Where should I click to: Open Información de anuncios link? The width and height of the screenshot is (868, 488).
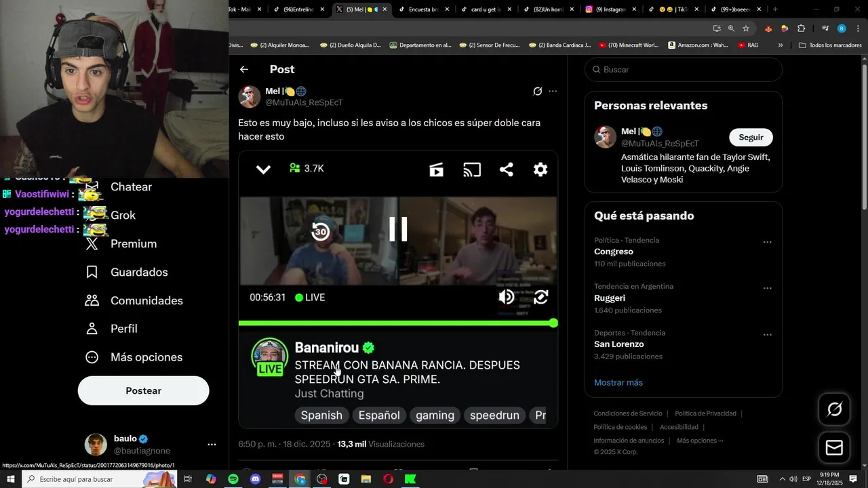(629, 441)
